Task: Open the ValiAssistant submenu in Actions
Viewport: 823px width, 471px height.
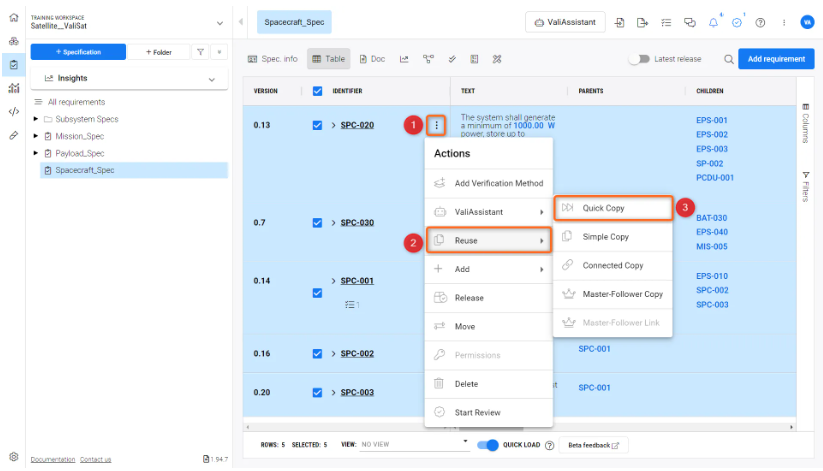Action: [489, 212]
